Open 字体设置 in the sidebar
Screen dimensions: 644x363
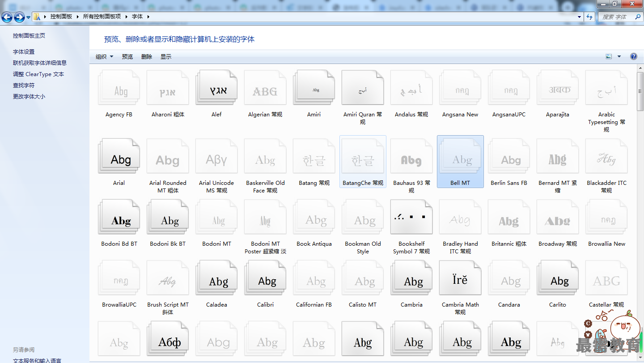[x=24, y=52]
